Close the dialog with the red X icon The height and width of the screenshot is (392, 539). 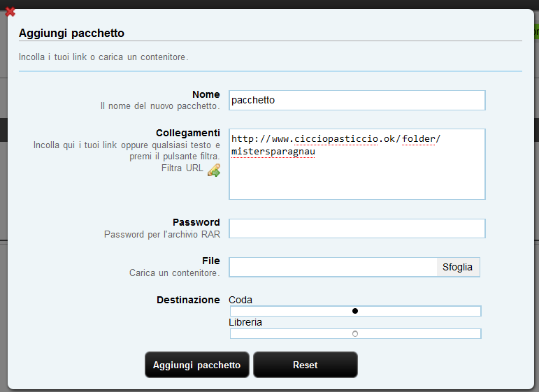[x=10, y=12]
